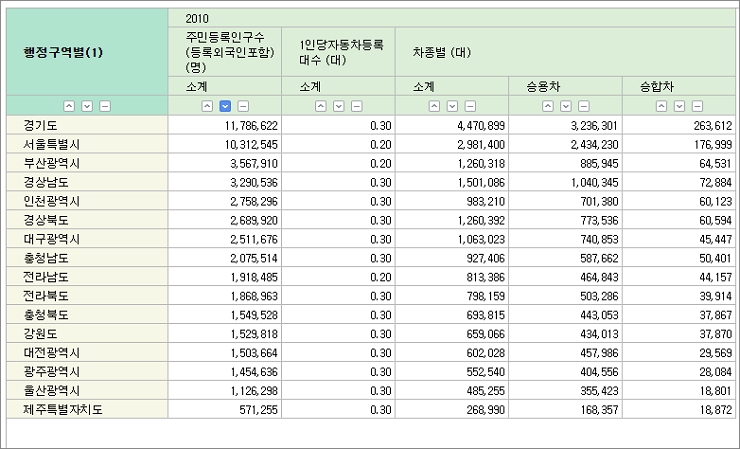Select the 광주광역시 row label

52,372
